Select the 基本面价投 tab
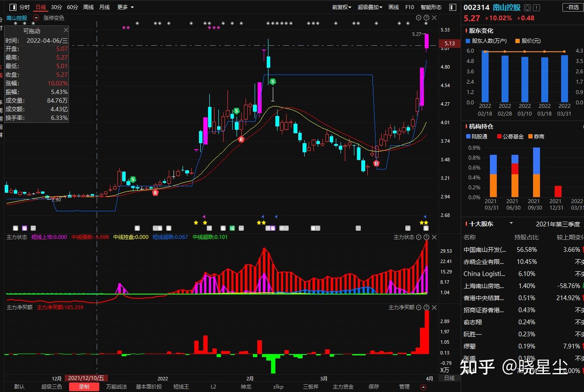Viewport: 584px width, 392px height. coord(149,387)
